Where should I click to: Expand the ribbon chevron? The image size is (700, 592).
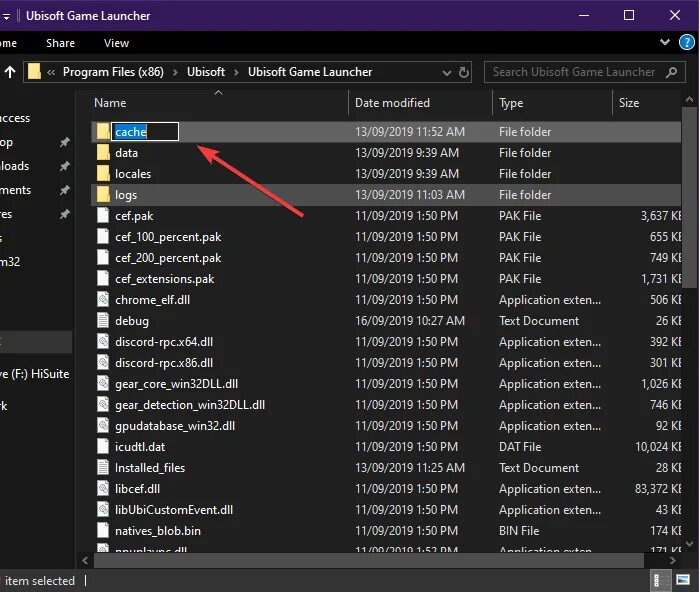click(x=665, y=42)
